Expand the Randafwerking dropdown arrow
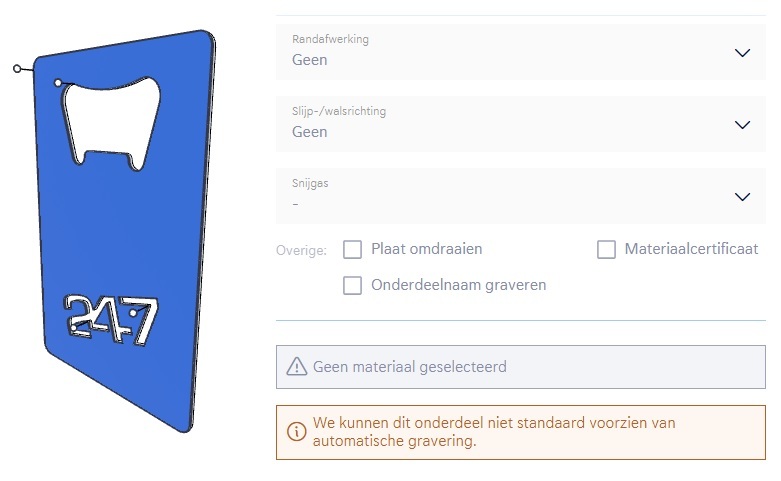 tap(742, 53)
